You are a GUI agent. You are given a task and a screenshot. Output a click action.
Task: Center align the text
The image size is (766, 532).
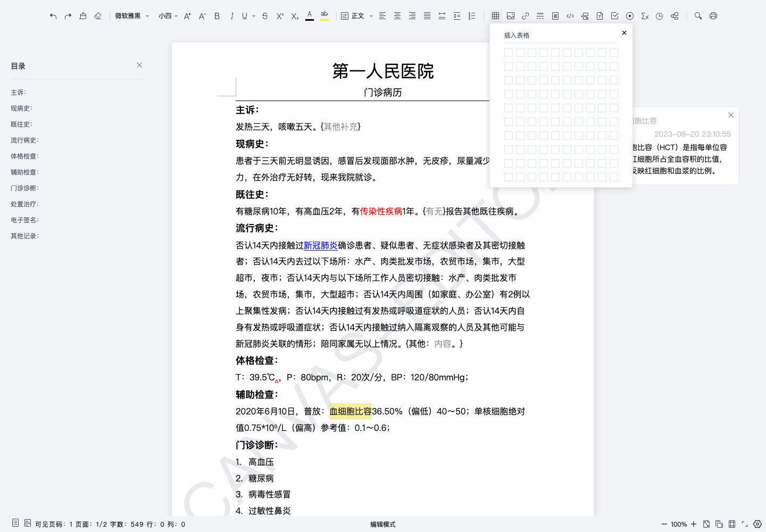coord(397,16)
